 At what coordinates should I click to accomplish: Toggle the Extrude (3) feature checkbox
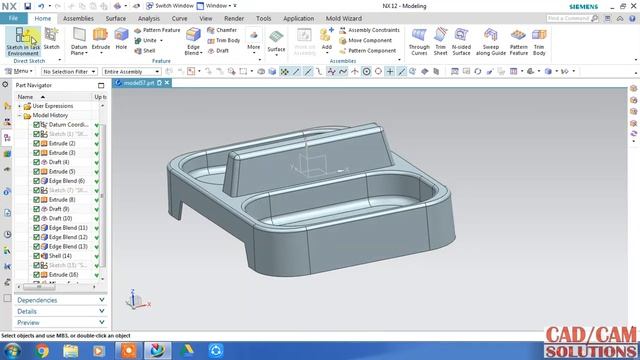coord(36,153)
